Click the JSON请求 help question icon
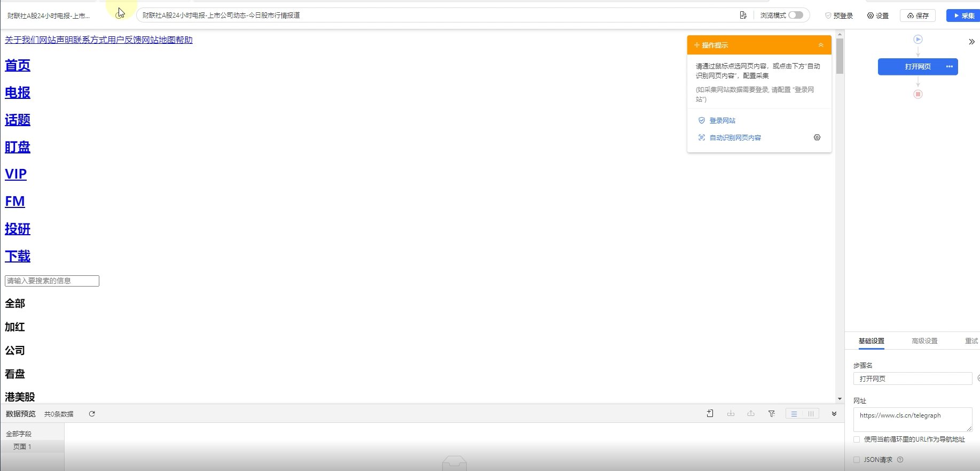The image size is (980, 471). coord(900,460)
